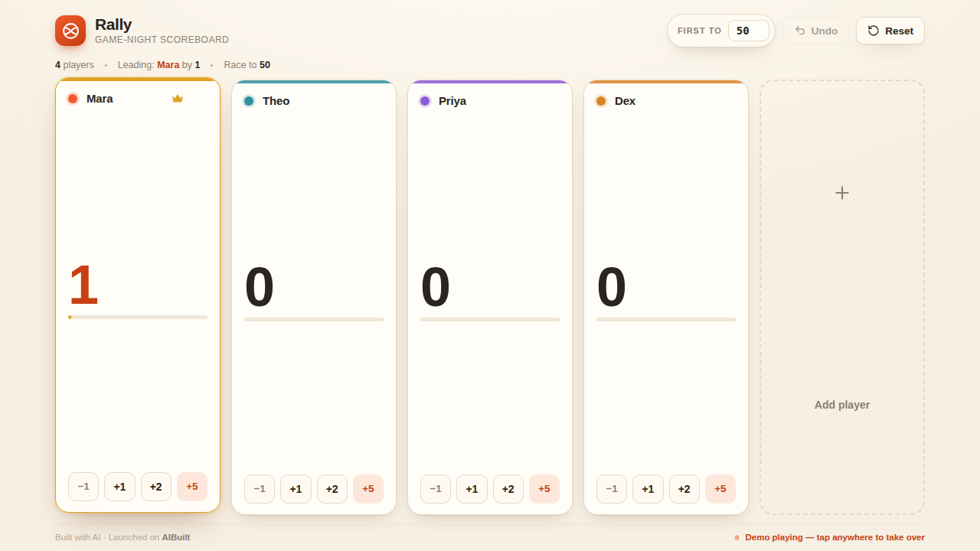Click Priya's score of 0
980x551 pixels.
[436, 287]
